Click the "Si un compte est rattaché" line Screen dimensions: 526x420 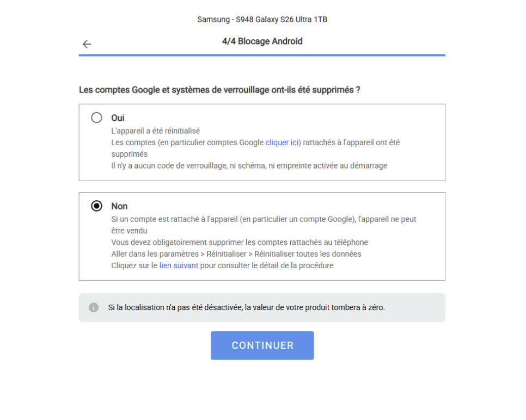click(264, 219)
